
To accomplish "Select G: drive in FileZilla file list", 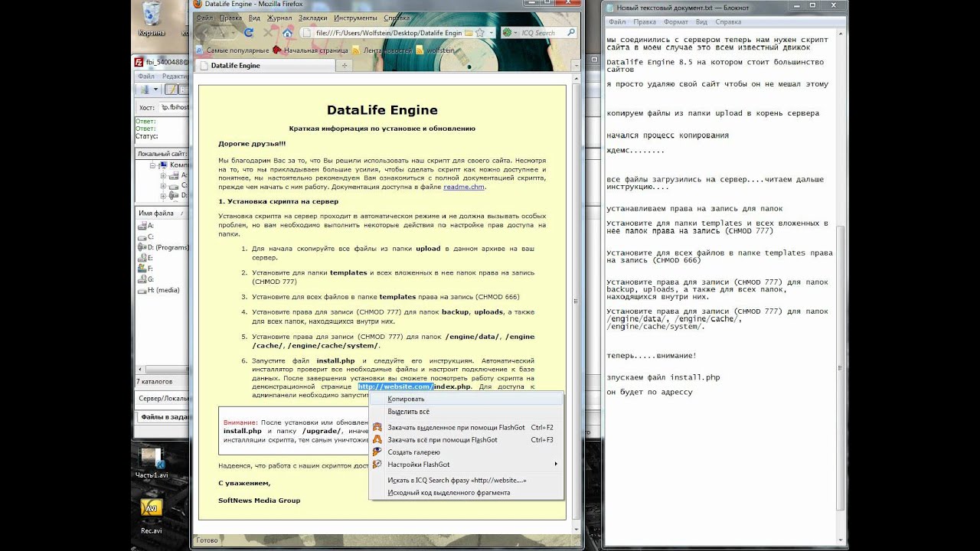I will pyautogui.click(x=145, y=279).
